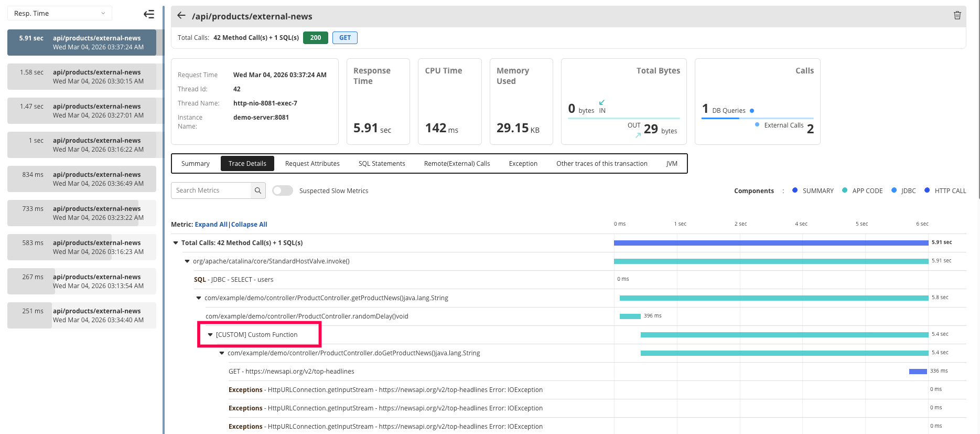
Task: Collapse the trace list sidebar icon
Action: pyautogui.click(x=149, y=14)
